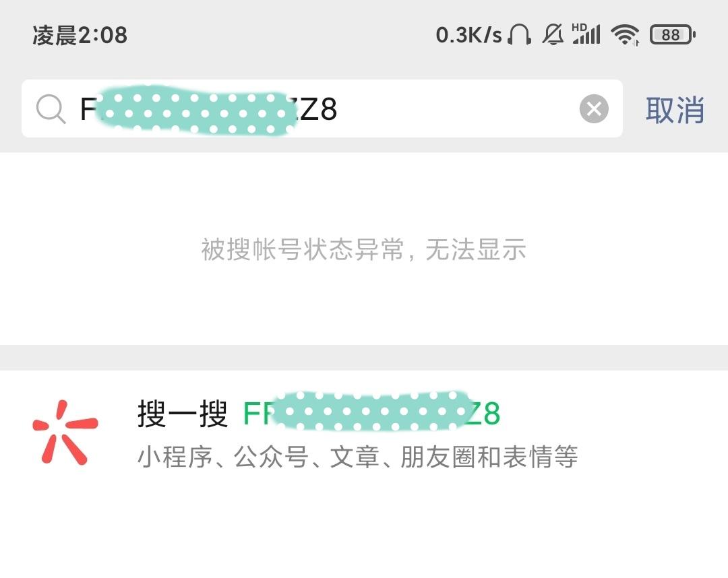Tap the 凌晨2:08 clock in status bar
This screenshot has height=578, width=728.
[x=80, y=35]
